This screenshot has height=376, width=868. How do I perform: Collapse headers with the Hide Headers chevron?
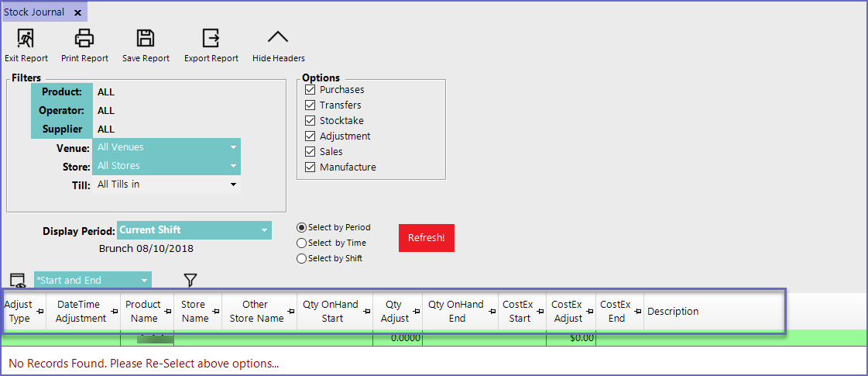pyautogui.click(x=278, y=38)
